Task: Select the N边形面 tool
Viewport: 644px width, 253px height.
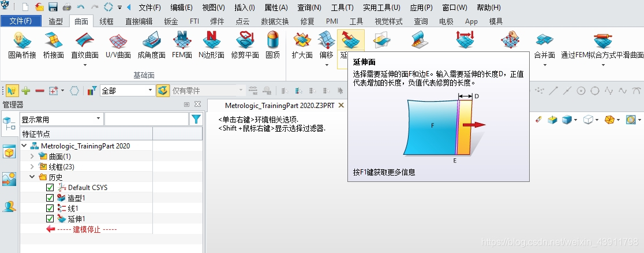Action: [x=211, y=45]
